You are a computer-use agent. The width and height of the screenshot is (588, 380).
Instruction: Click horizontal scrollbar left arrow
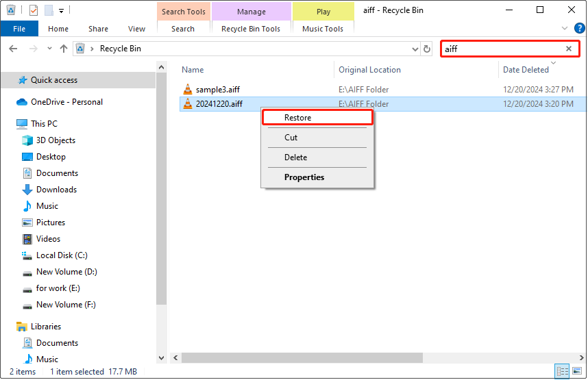pos(175,358)
